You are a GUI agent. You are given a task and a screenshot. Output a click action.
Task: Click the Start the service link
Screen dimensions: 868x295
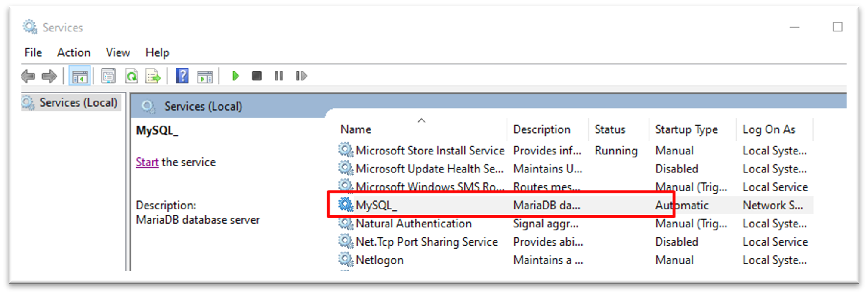click(x=147, y=162)
